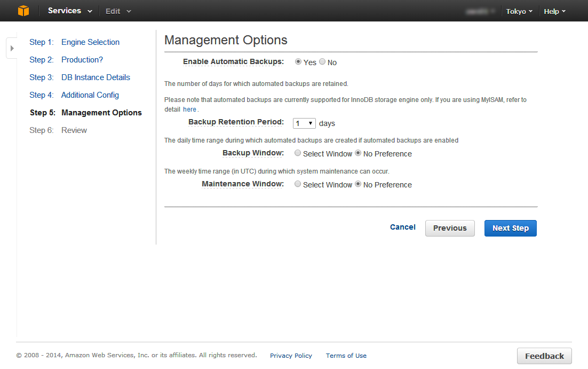Go to Step 3 DB Instance Details
The image size is (588, 369).
(96, 77)
